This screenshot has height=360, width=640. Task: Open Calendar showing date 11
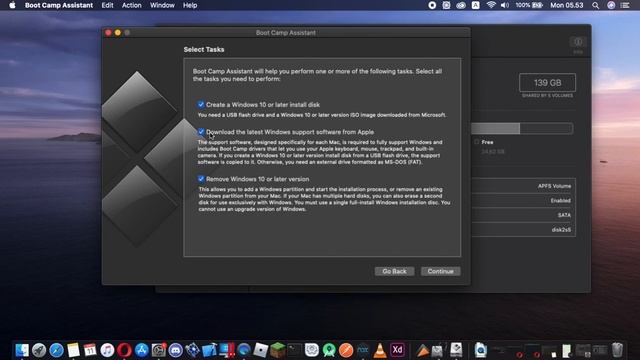pyautogui.click(x=90, y=350)
